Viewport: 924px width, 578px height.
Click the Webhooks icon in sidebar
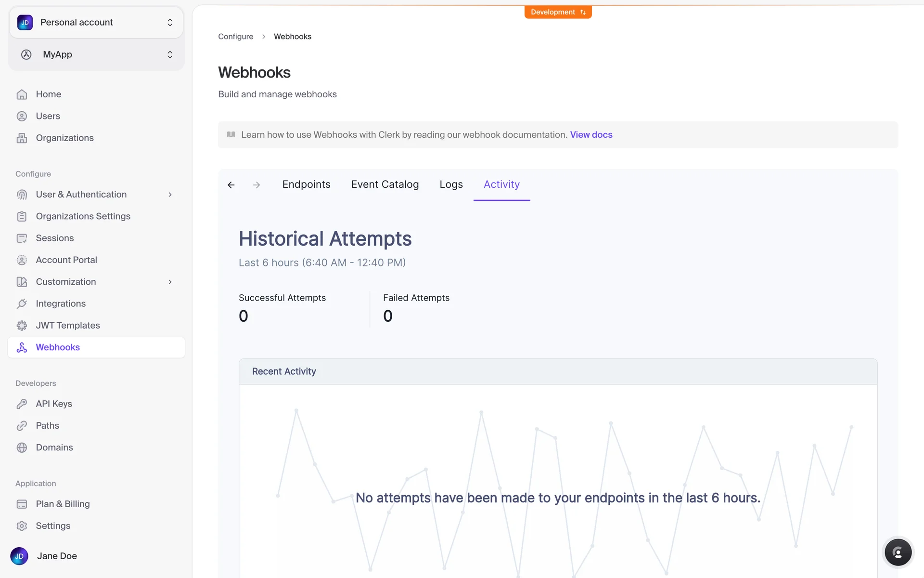tap(22, 347)
